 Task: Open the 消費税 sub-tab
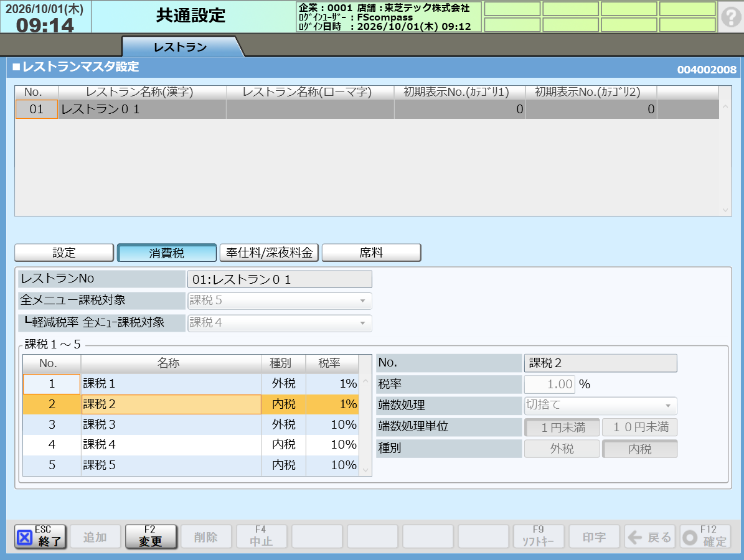point(167,253)
